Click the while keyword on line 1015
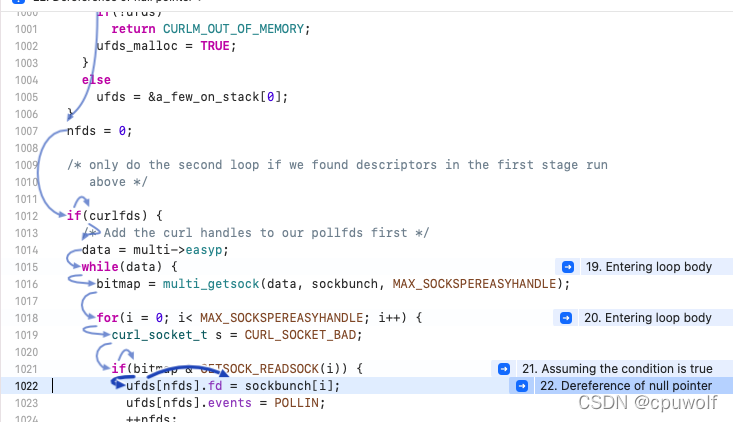This screenshot has height=422, width=733. point(100,267)
